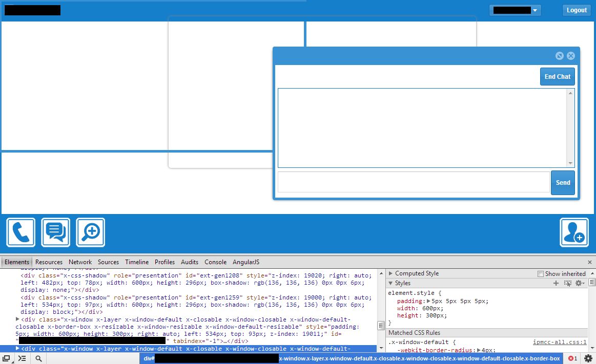The width and height of the screenshot is (596, 364).
Task: Open the Audits tab
Action: tap(190, 262)
